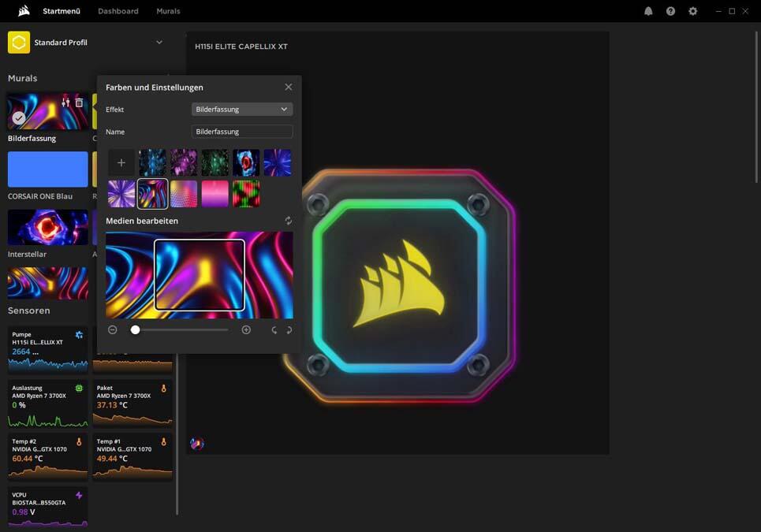The height and width of the screenshot is (532, 761).
Task: Click the thermometer icon on Temp #2 sensor
Action: coord(79,442)
